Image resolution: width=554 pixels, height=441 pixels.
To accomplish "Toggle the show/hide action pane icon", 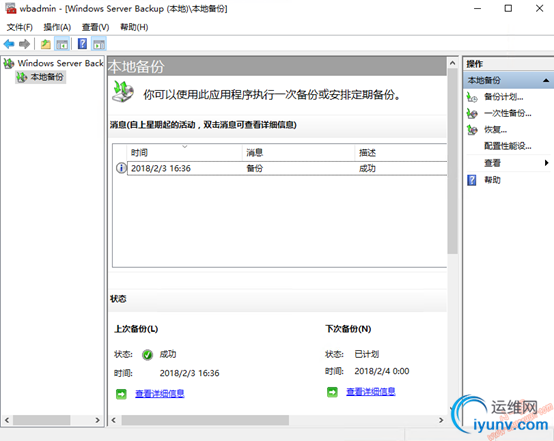I will click(99, 44).
